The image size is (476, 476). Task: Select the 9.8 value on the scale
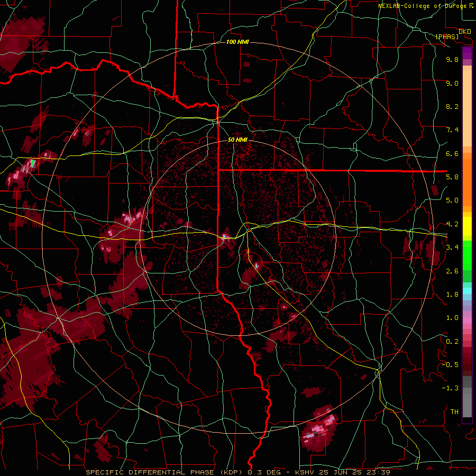[452, 59]
